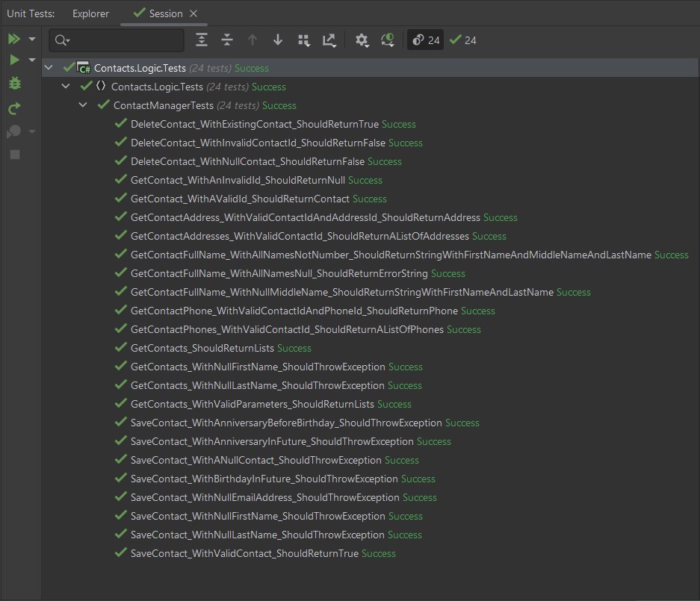Collapse the ContactManagerTests class node
Screen dimensions: 700x601
(84, 105)
